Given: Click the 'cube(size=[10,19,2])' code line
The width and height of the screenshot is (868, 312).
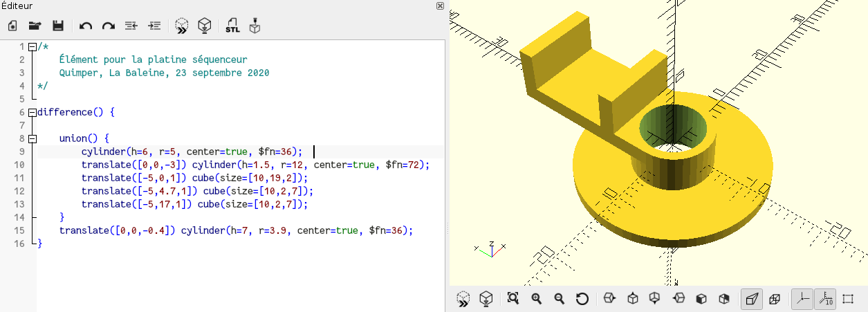Looking at the screenshot, I should pyautogui.click(x=194, y=178).
